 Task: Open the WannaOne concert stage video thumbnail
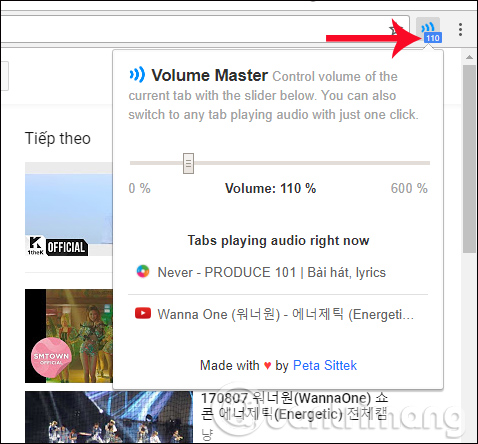109,417
